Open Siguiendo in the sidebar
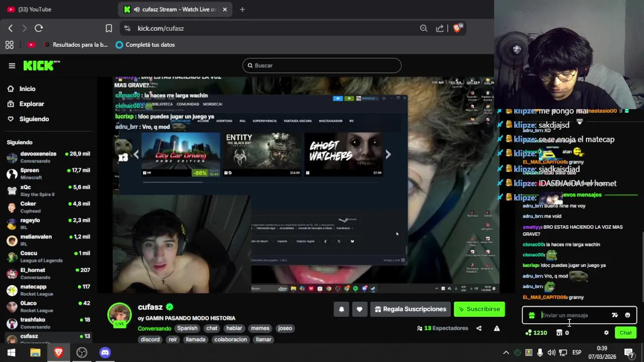This screenshot has width=644, height=362. tap(34, 119)
